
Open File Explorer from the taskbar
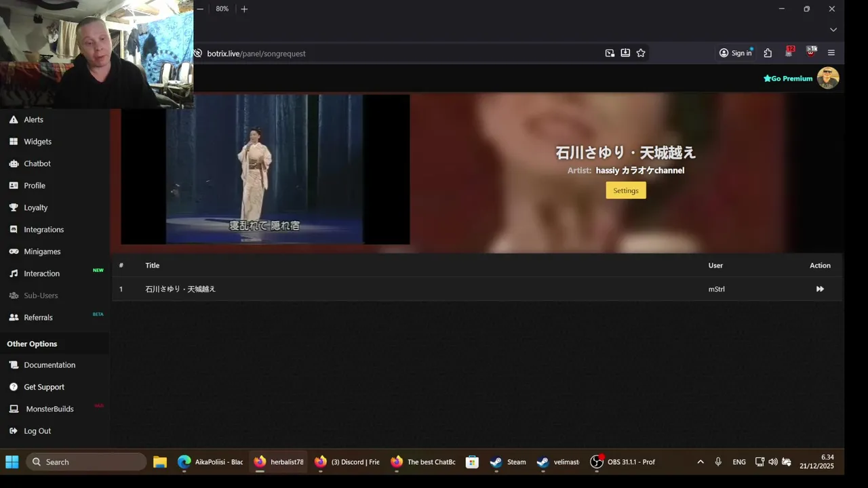pos(160,462)
